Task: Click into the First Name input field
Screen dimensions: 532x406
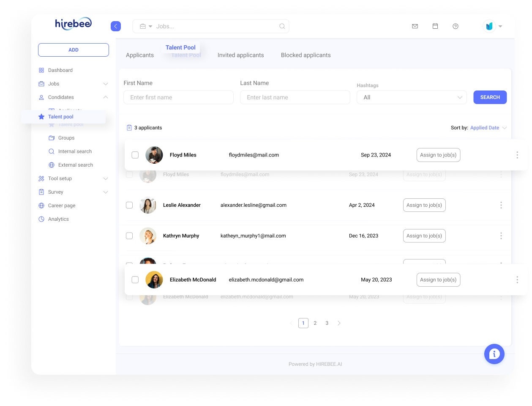Action: point(178,97)
